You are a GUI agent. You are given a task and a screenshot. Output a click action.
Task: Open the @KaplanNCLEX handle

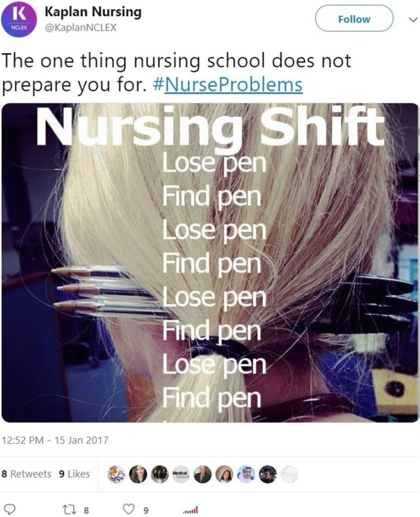click(x=80, y=27)
